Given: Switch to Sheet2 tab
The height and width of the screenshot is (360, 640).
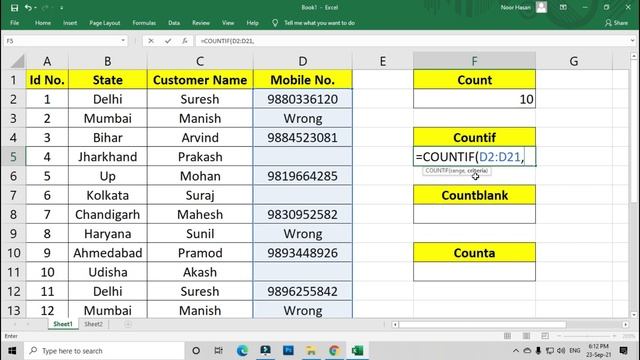Looking at the screenshot, I should tap(93, 324).
